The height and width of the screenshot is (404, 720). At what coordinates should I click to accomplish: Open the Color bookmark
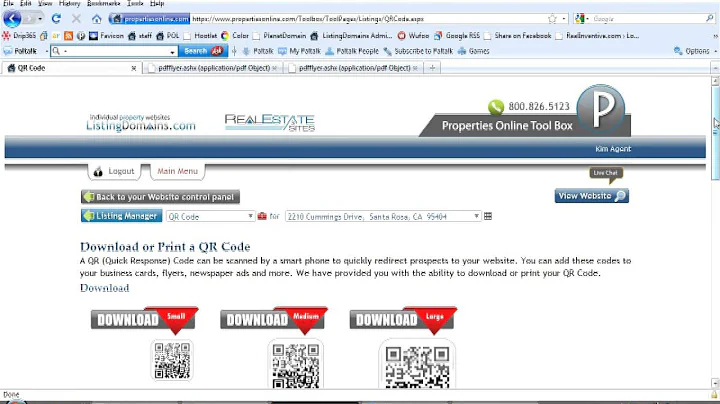tap(235, 36)
